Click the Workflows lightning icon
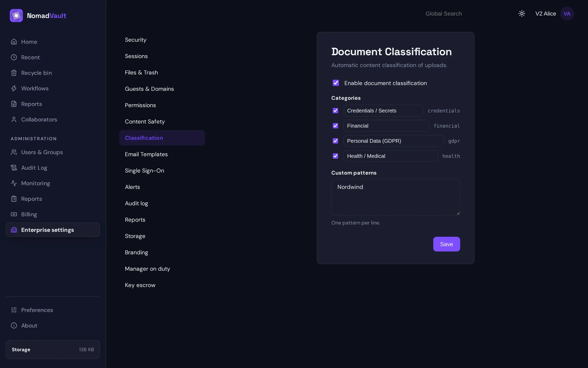The width and height of the screenshot is (588, 368). click(x=14, y=88)
